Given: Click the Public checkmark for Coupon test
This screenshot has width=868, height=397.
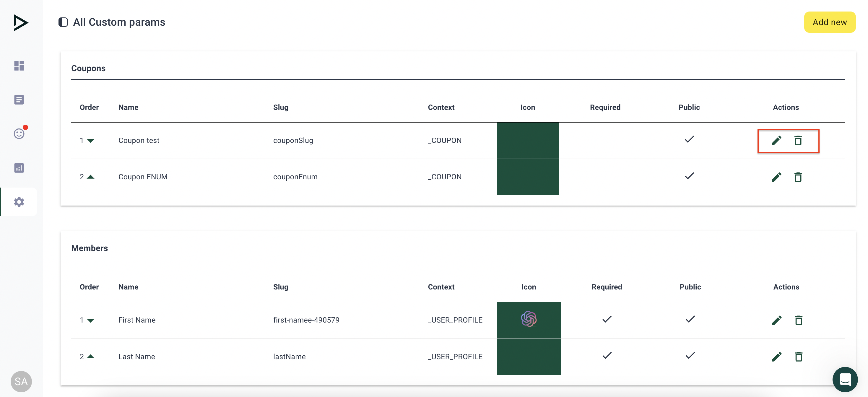Looking at the screenshot, I should [x=689, y=139].
